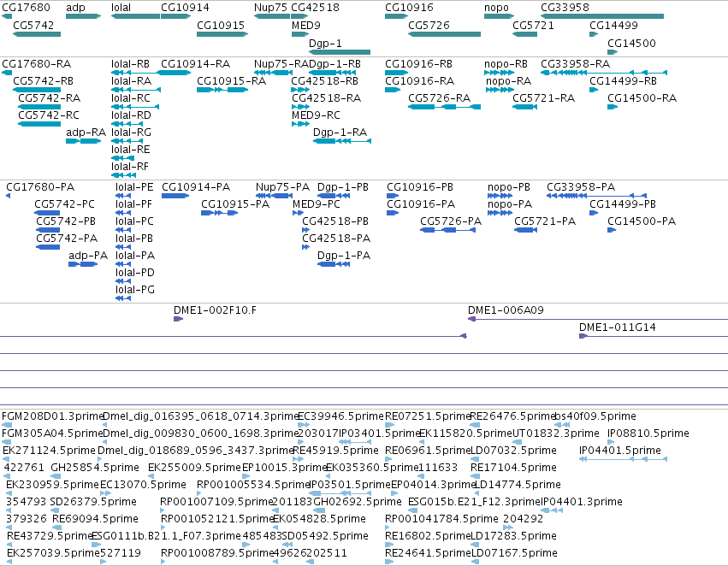The height and width of the screenshot is (566, 728).
Task: Select transcript CG5742-RB label
Action: (43, 80)
